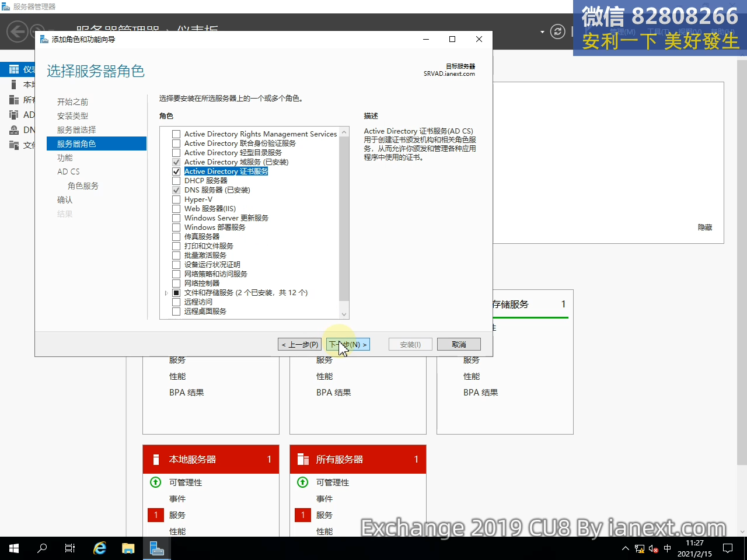747x560 pixels.
Task: Click Server Manager scrollbar down arrow
Action: 742,532
